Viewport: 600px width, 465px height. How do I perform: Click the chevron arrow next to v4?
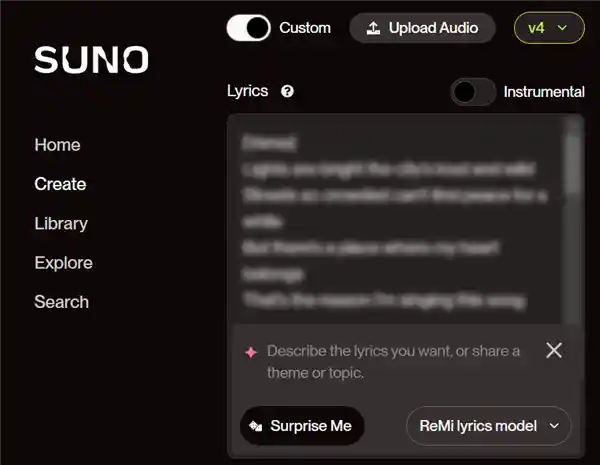(562, 28)
